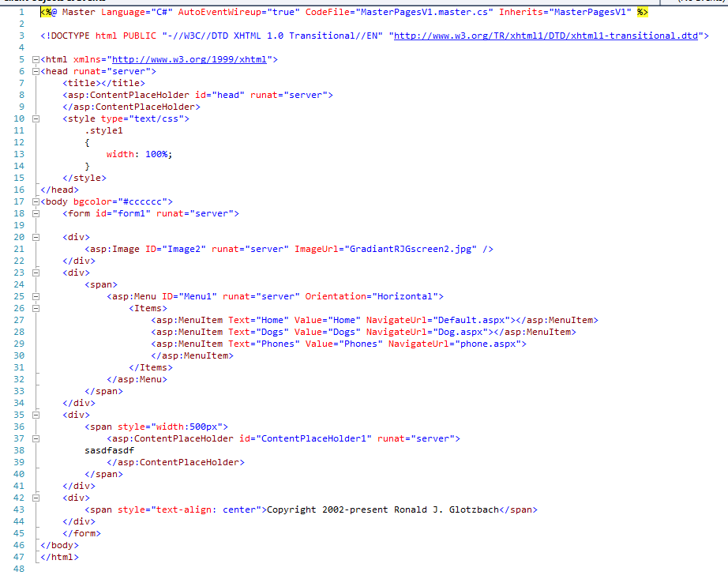The image size is (728, 579).
Task: Open the xhtml1-transitional.dtd URL link
Action: pyautogui.click(x=546, y=36)
